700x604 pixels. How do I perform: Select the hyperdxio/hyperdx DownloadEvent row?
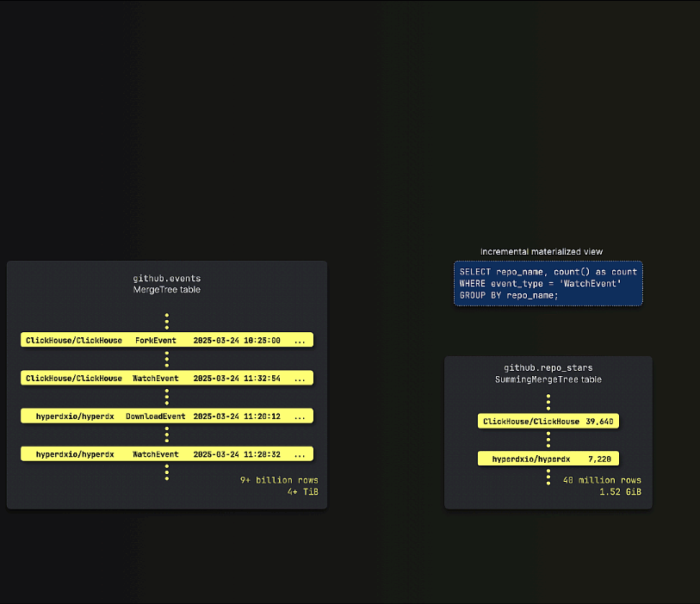(x=166, y=416)
